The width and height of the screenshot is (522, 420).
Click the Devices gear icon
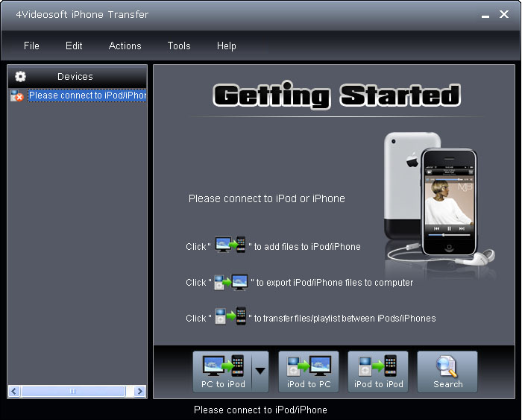20,76
